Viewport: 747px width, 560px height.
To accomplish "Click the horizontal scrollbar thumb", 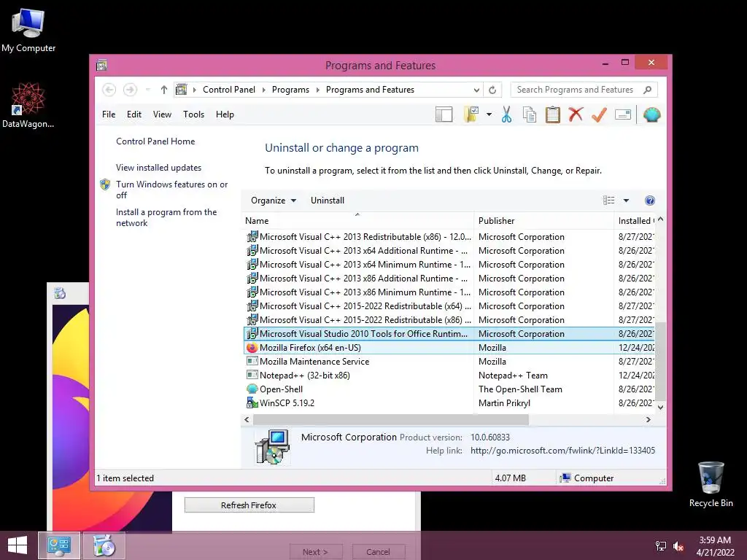I will click(391, 419).
